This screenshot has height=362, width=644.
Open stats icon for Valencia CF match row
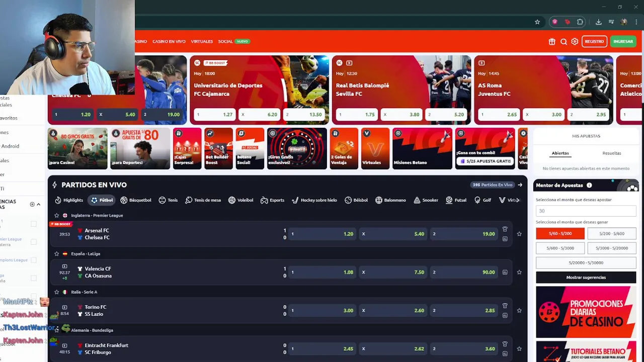[505, 272]
